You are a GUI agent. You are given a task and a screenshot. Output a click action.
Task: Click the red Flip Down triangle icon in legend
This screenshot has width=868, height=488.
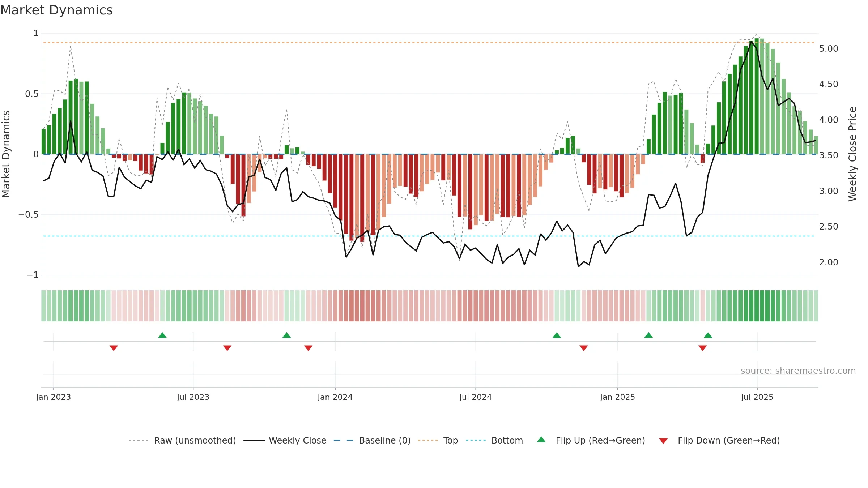tap(663, 441)
